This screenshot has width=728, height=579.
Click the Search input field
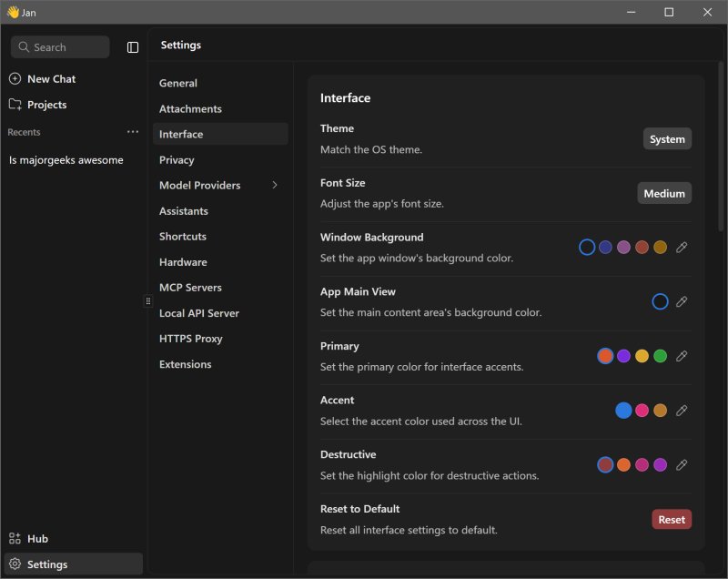[60, 47]
